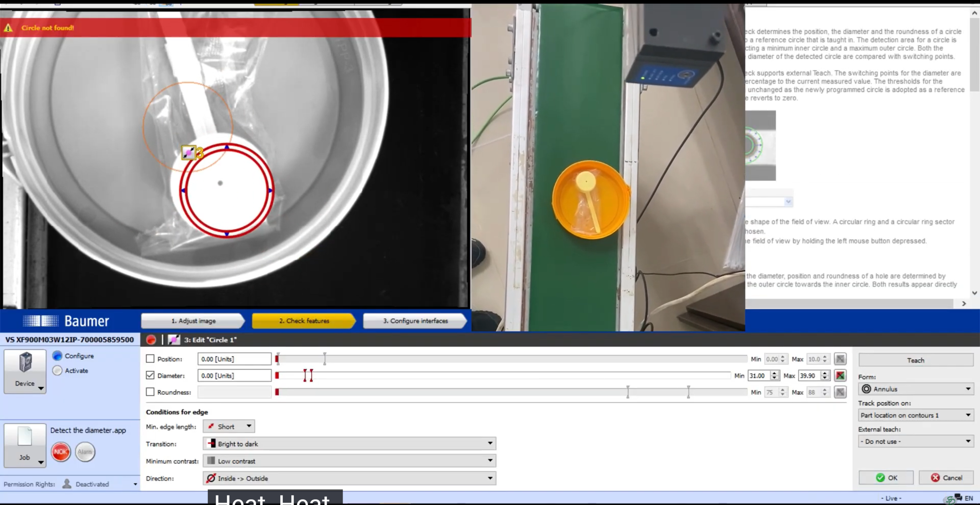Expand the Job menu arrow
The image size is (980, 505).
pos(41,463)
